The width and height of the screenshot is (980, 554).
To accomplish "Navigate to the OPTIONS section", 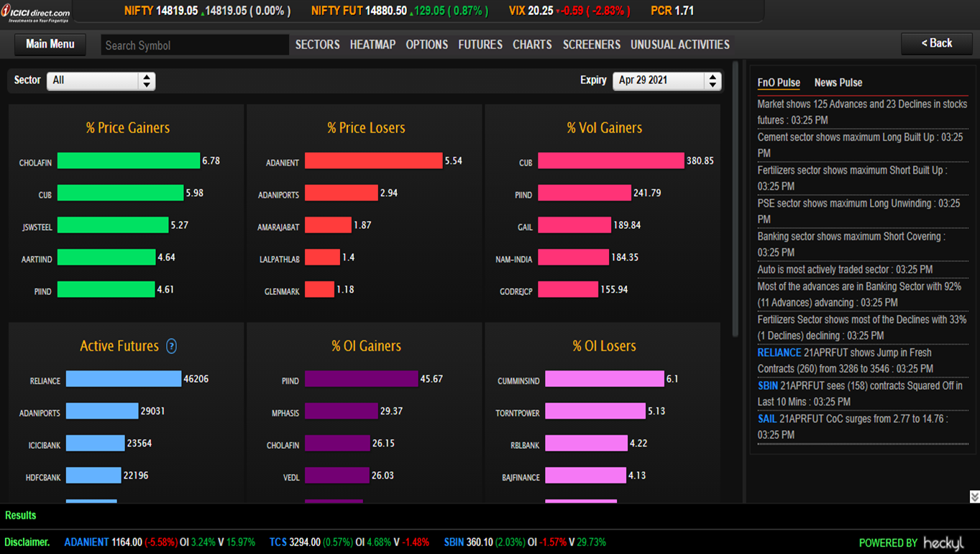I will coord(426,45).
